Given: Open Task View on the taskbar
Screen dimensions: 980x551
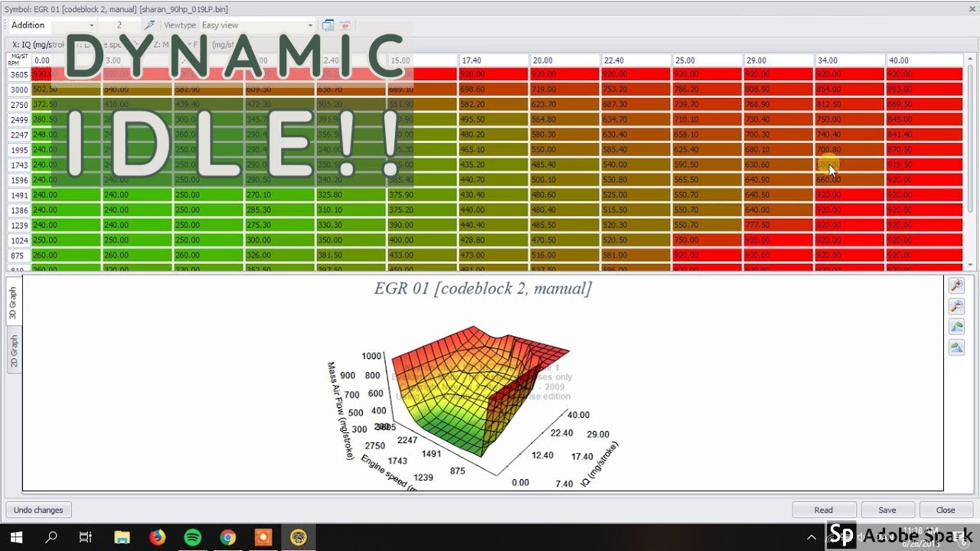Looking at the screenshot, I should 86,537.
